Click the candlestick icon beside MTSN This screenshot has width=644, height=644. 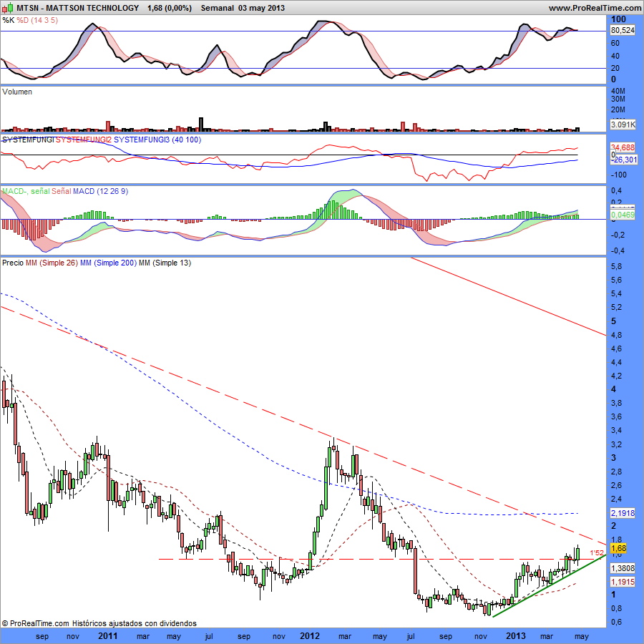7,8
